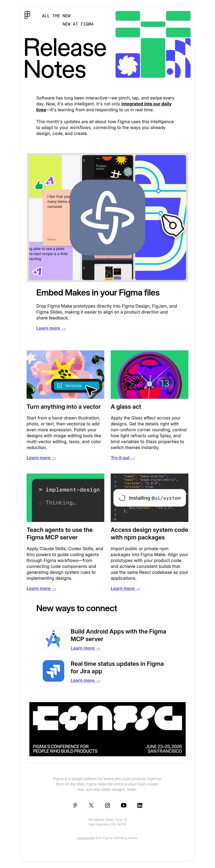Open the implement-design terminal image
This screenshot has width=215, height=868.
coord(65,498)
